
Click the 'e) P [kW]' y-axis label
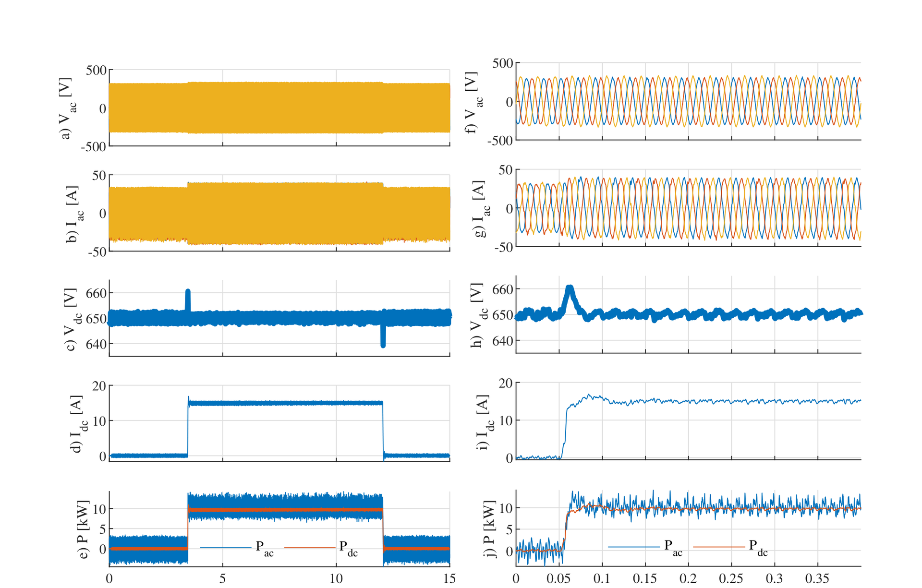point(83,529)
